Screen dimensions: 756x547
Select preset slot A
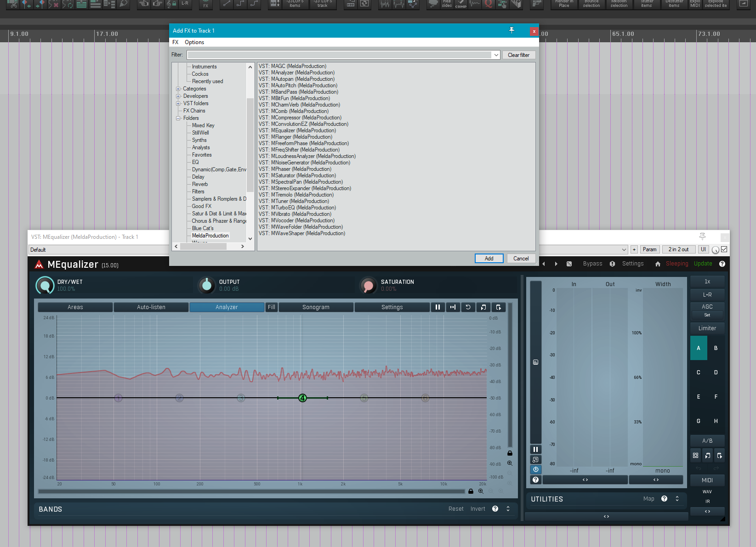(x=699, y=348)
